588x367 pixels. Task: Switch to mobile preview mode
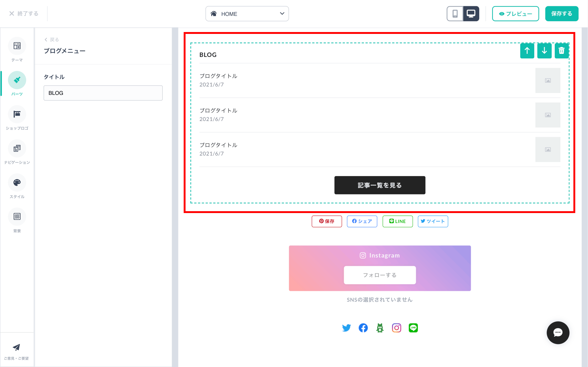(x=455, y=14)
